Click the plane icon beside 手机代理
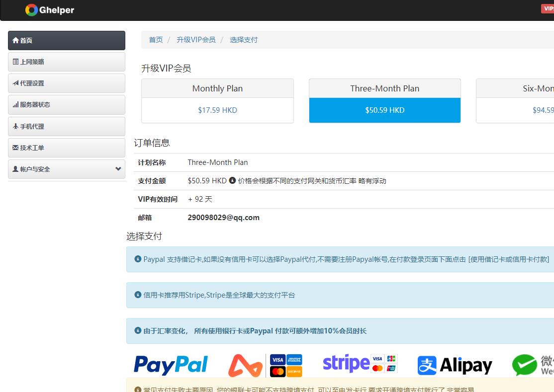554x392 pixels. point(15,126)
